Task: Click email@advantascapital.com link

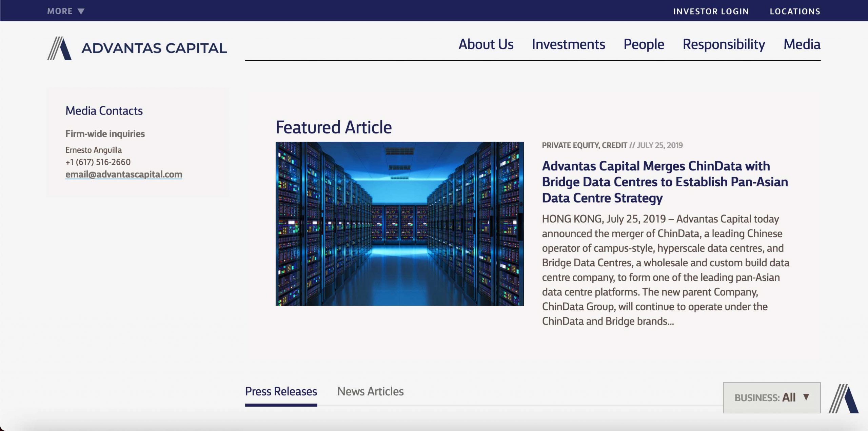Action: coord(124,174)
